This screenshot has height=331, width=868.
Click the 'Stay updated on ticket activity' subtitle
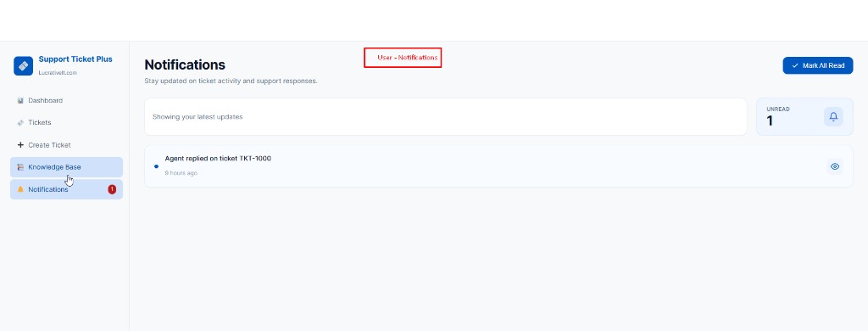tap(231, 81)
